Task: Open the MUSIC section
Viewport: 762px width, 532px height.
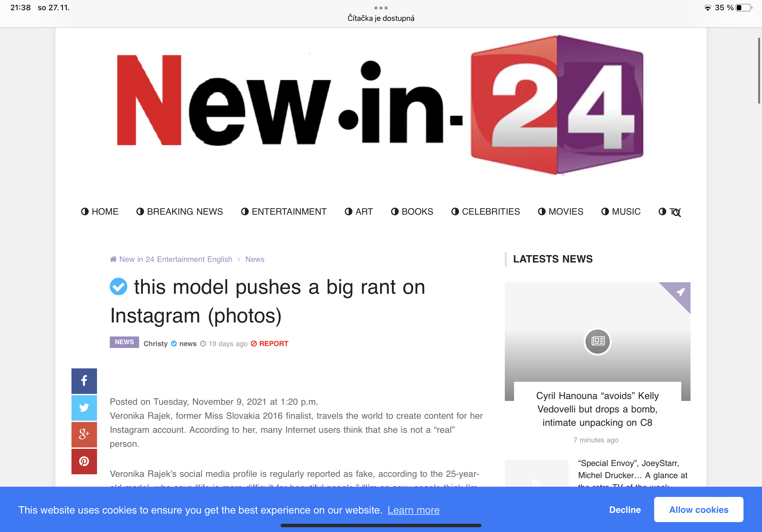Action: 621,211
